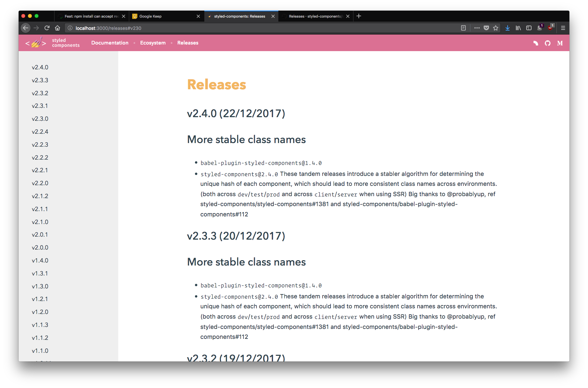Open the Medium icon in header
This screenshot has width=588, height=388.
click(560, 43)
